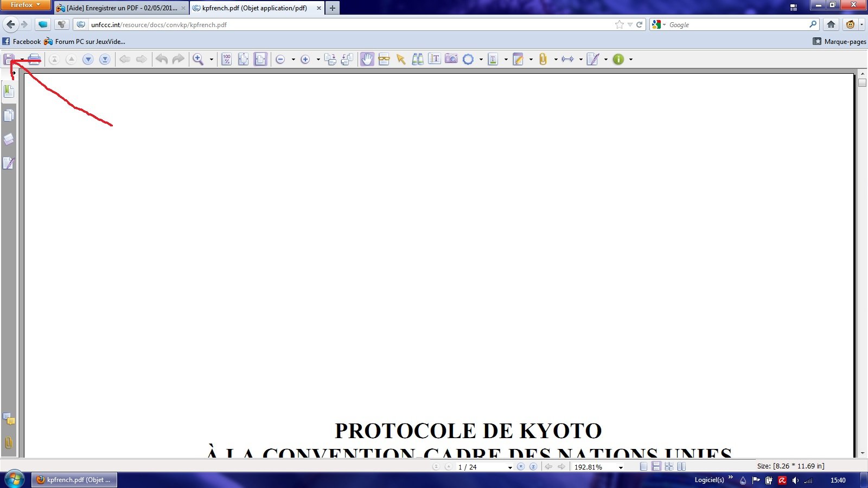Switch to the Enregistrer un PDF tab

[x=122, y=8]
